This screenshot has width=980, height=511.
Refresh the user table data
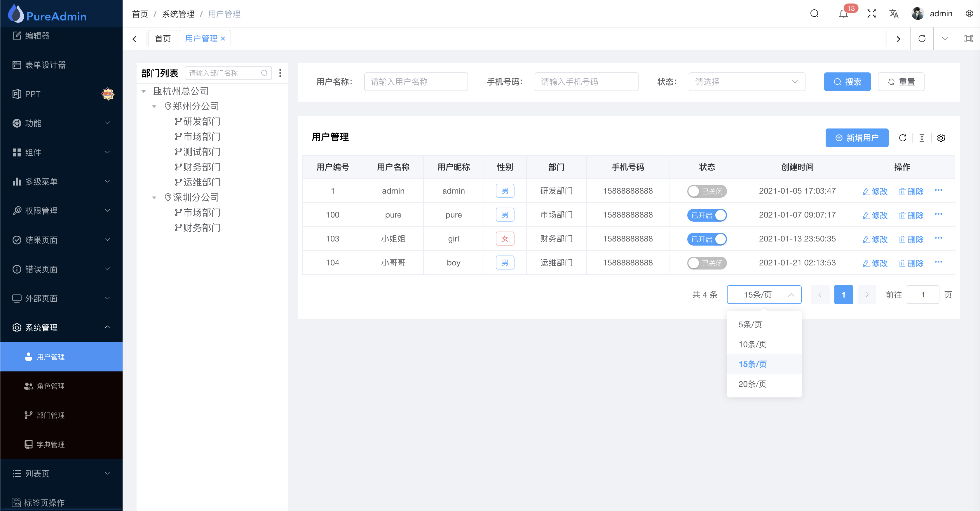(x=903, y=138)
